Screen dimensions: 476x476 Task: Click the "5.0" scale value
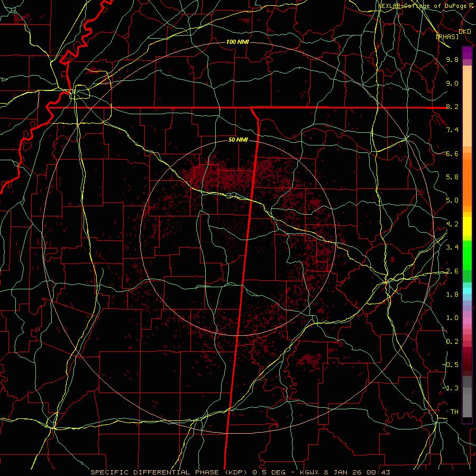452,200
